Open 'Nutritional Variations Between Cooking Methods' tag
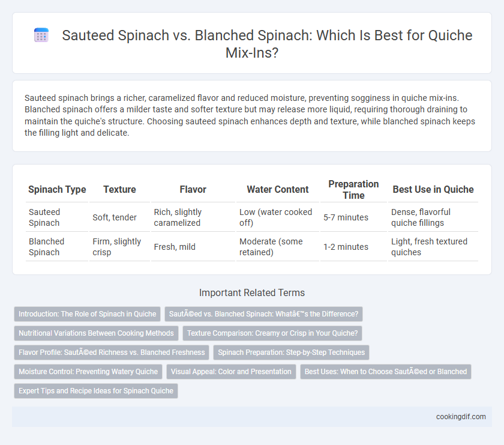 pyautogui.click(x=96, y=333)
